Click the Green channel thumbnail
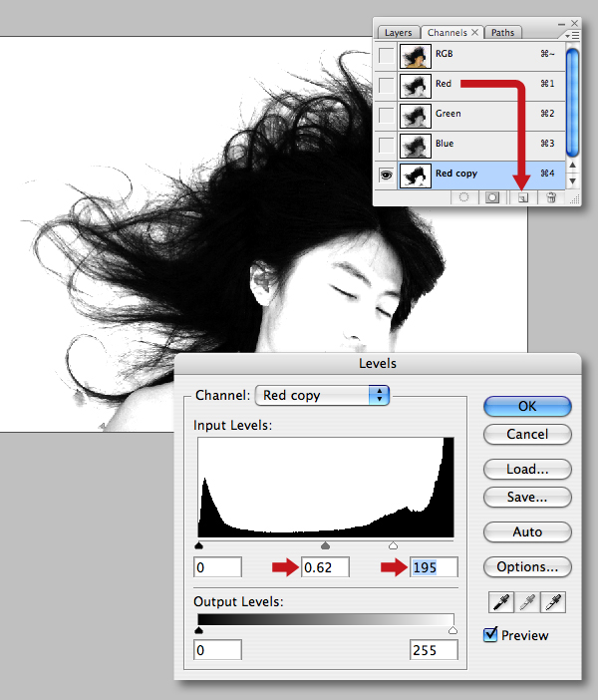The image size is (598, 700). coord(415,116)
